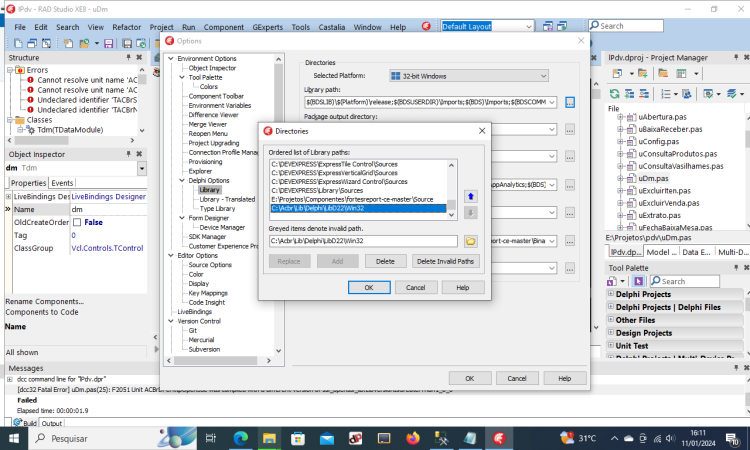Screen dimensions: 750x450
Task: Click Delete Invalid Paths button
Action: (445, 261)
